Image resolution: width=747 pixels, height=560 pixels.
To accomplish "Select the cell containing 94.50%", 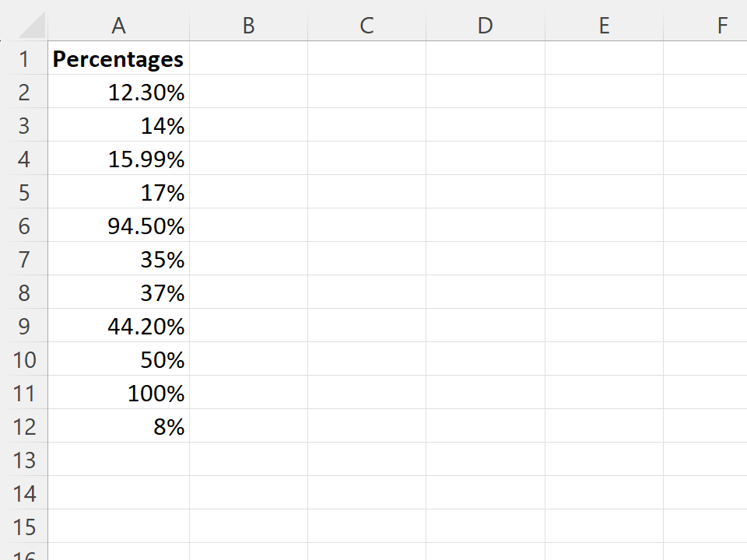I will pos(118,226).
